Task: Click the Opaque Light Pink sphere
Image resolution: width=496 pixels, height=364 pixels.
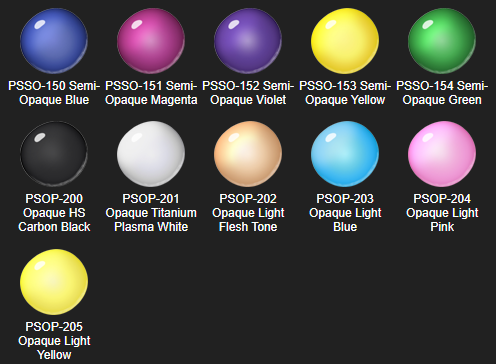Action: (x=442, y=154)
